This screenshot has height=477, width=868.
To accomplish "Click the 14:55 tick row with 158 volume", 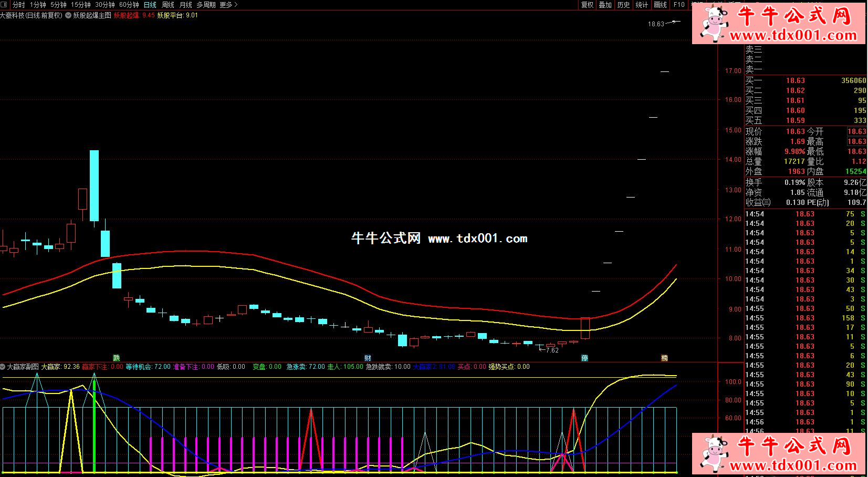I will [x=806, y=318].
